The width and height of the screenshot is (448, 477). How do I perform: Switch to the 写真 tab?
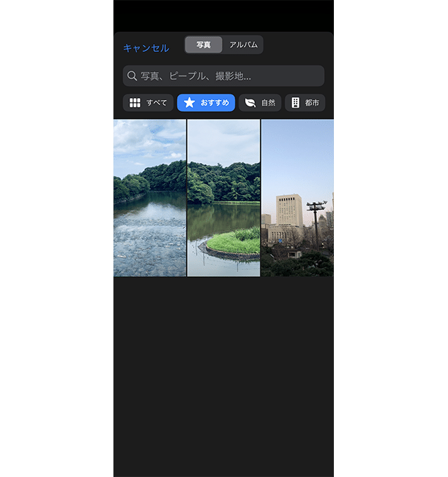pyautogui.click(x=204, y=45)
